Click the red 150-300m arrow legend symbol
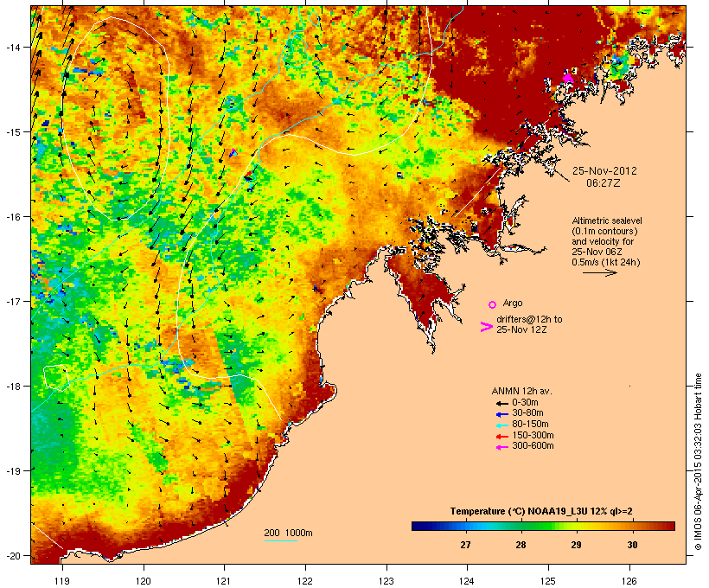The image size is (709, 588). pos(502,436)
